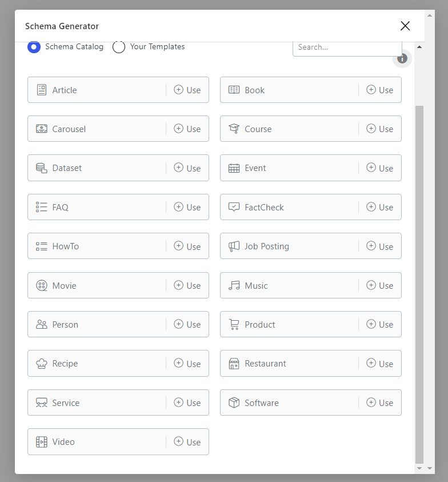Click the Job Posting megaphone icon
Image resolution: width=448 pixels, height=482 pixels.
(x=234, y=246)
